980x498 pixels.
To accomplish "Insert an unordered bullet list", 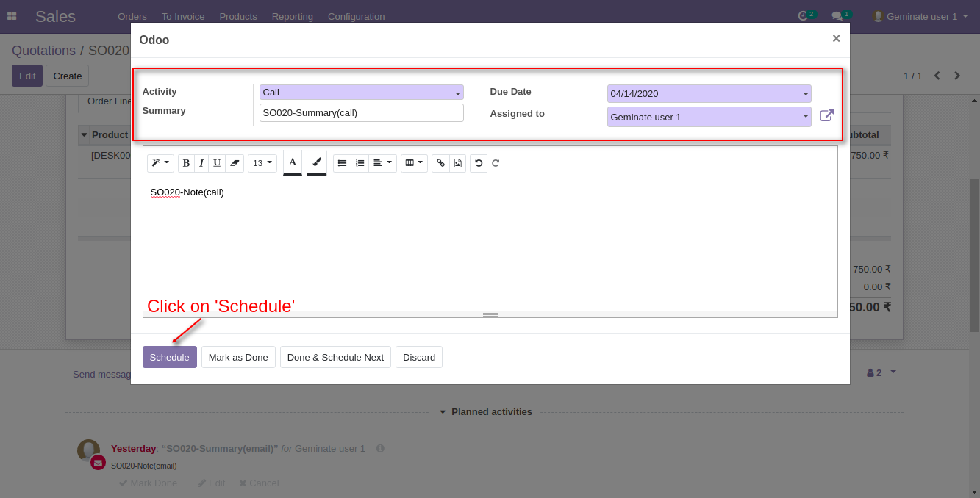I will pos(342,163).
